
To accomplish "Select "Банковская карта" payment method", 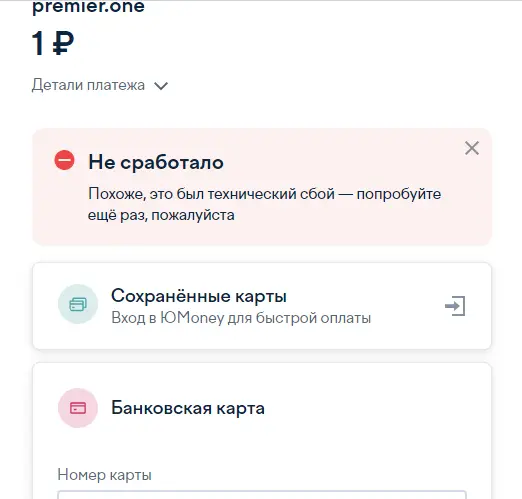I will point(188,408).
